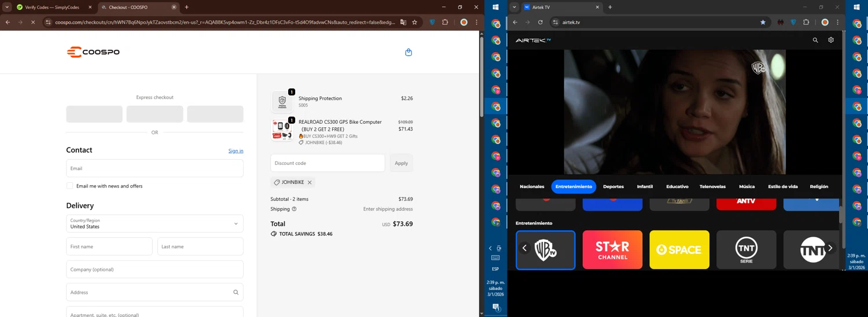Select the Nacionales category
Image resolution: width=868 pixels, height=317 pixels.
tap(532, 187)
